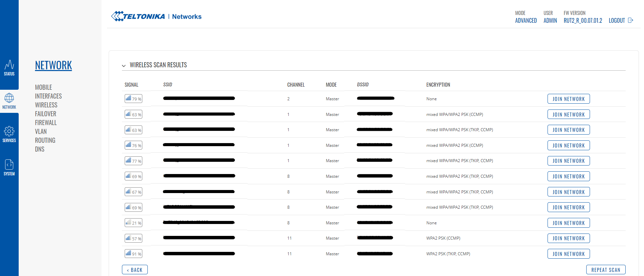
Task: Click the Network heading link
Action: [x=53, y=65]
